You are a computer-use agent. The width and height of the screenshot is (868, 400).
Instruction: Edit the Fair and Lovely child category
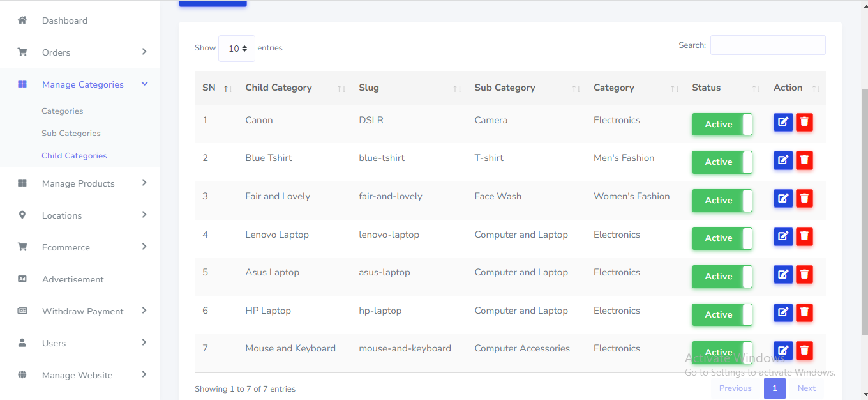tap(783, 199)
